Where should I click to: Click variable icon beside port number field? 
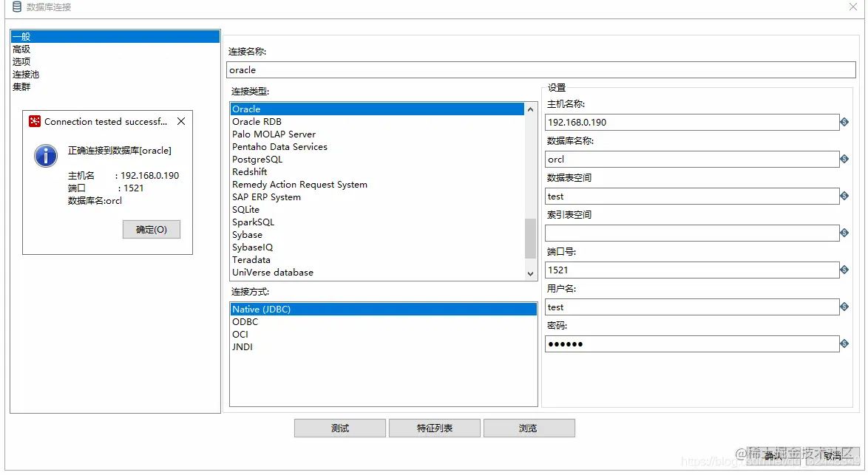(844, 270)
